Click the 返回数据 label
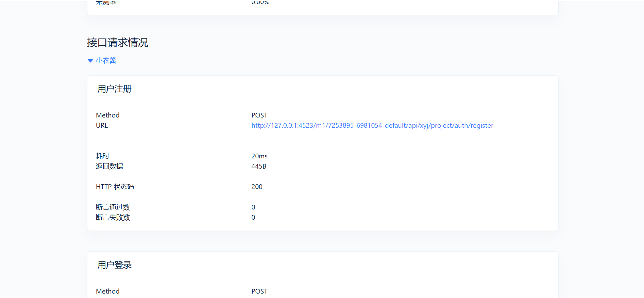The image size is (644, 298). pos(109,166)
